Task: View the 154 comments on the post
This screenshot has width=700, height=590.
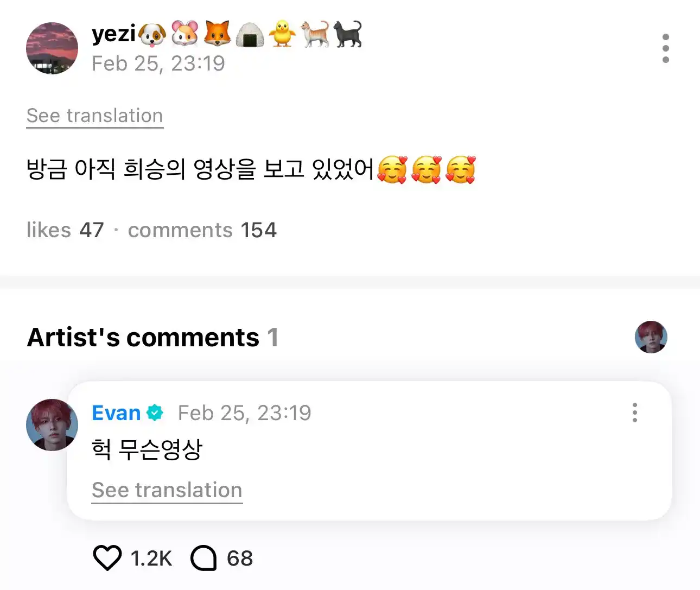Action: 202,230
